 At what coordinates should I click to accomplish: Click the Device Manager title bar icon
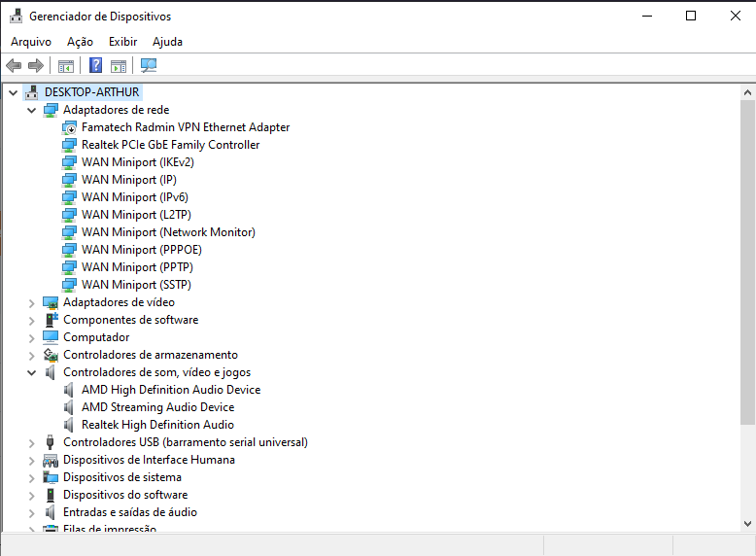[x=16, y=16]
